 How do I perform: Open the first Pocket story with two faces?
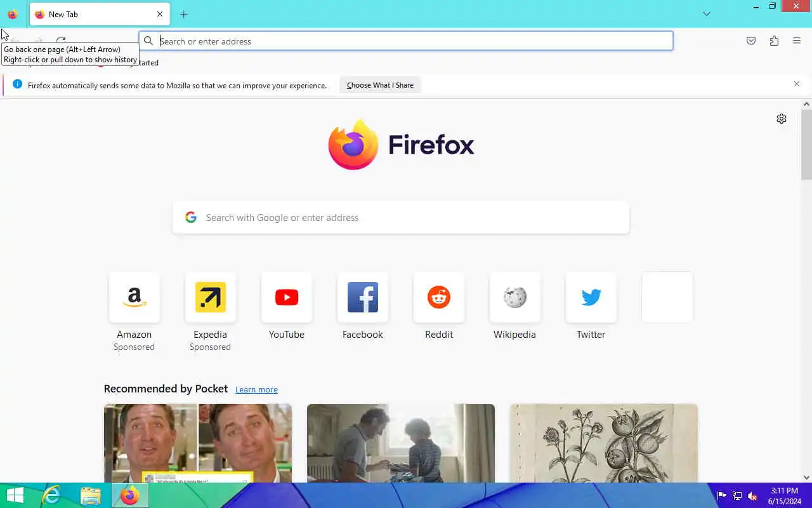(x=198, y=443)
